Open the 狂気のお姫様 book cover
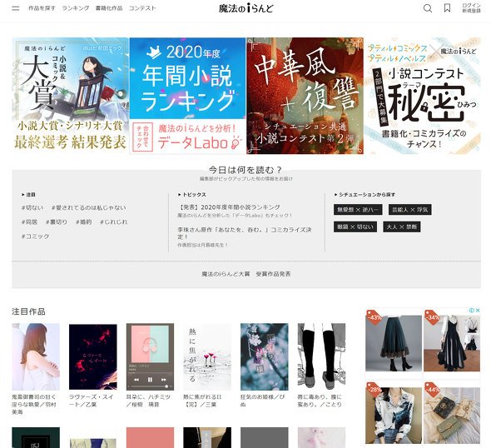This screenshot has height=448, width=491. point(265,357)
